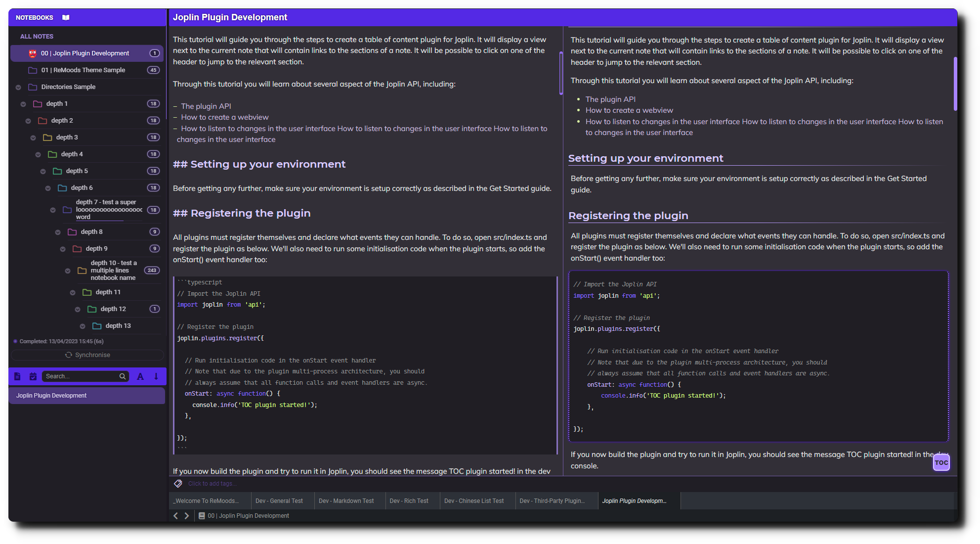The width and height of the screenshot is (980, 544).
Task: Create a new to-do with calendar icon
Action: click(33, 376)
